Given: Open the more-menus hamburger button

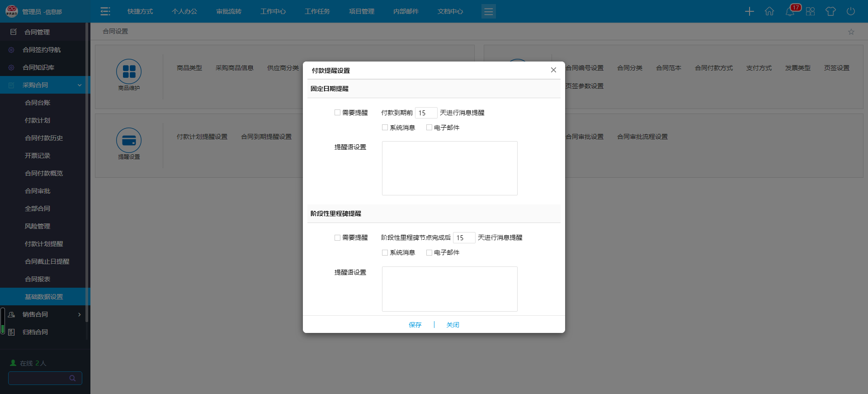Looking at the screenshot, I should click(488, 11).
